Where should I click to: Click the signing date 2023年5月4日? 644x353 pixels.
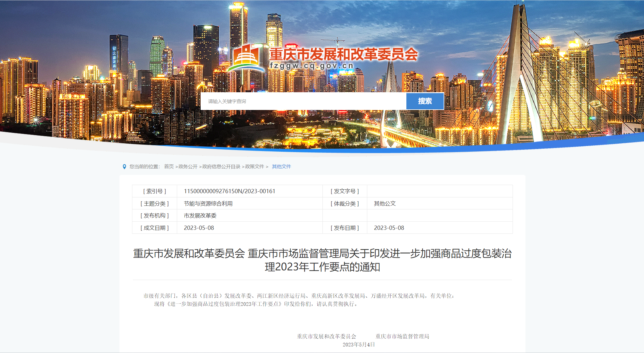pos(359,345)
